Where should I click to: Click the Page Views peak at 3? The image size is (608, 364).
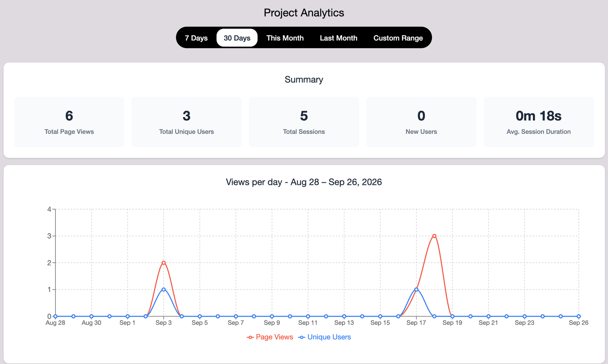pos(434,236)
